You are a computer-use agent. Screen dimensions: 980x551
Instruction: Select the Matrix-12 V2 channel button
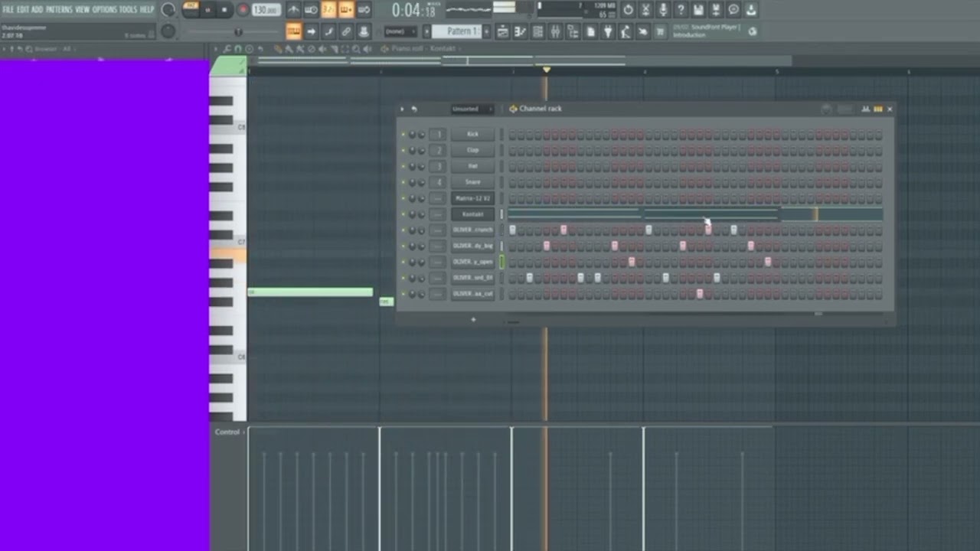(472, 198)
